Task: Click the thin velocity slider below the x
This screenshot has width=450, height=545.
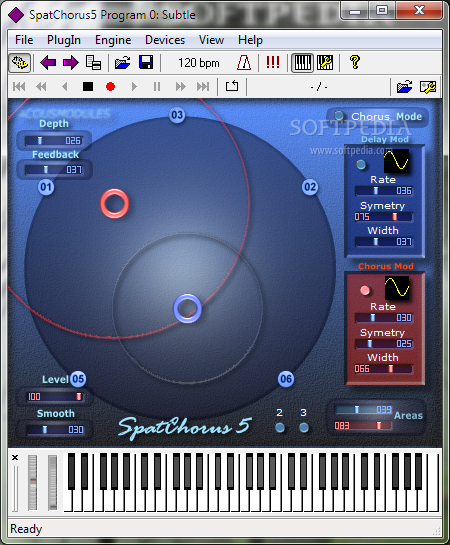Action: [x=15, y=489]
